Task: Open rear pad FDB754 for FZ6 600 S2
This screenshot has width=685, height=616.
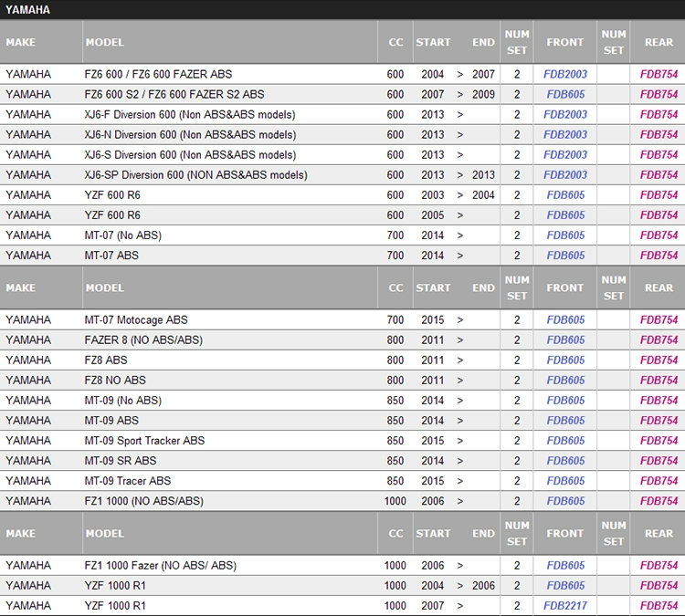Action: pos(659,94)
